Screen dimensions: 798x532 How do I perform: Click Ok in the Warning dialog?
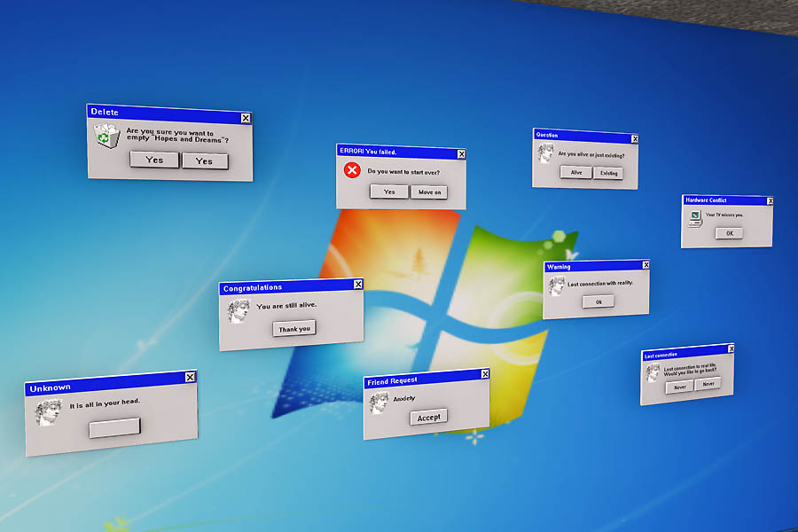[x=598, y=301]
